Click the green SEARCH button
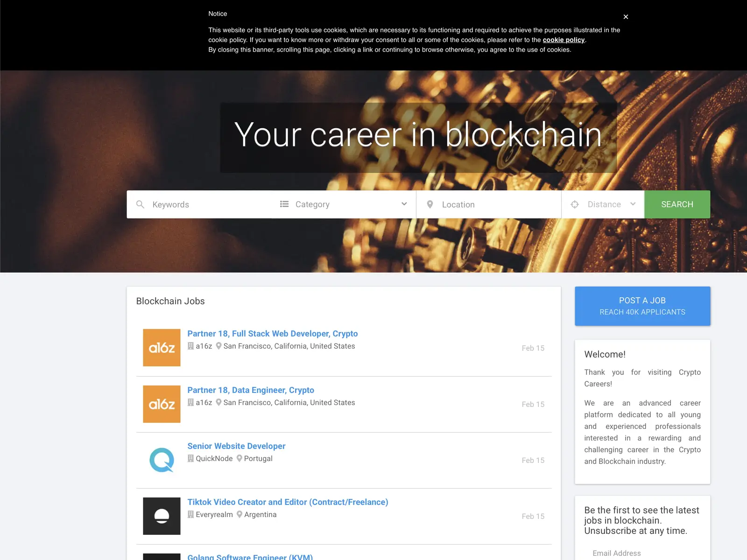Screen dimensions: 747x560 tap(677, 204)
